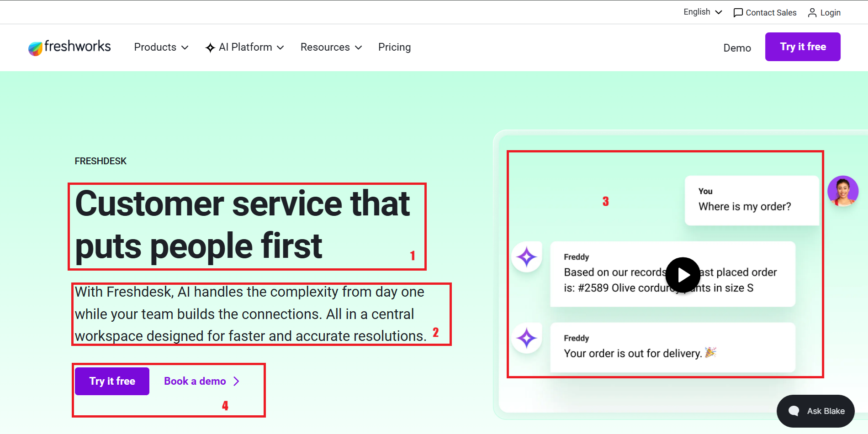Click the 'Where is my order?' message
The width and height of the screenshot is (868, 434).
point(752,200)
